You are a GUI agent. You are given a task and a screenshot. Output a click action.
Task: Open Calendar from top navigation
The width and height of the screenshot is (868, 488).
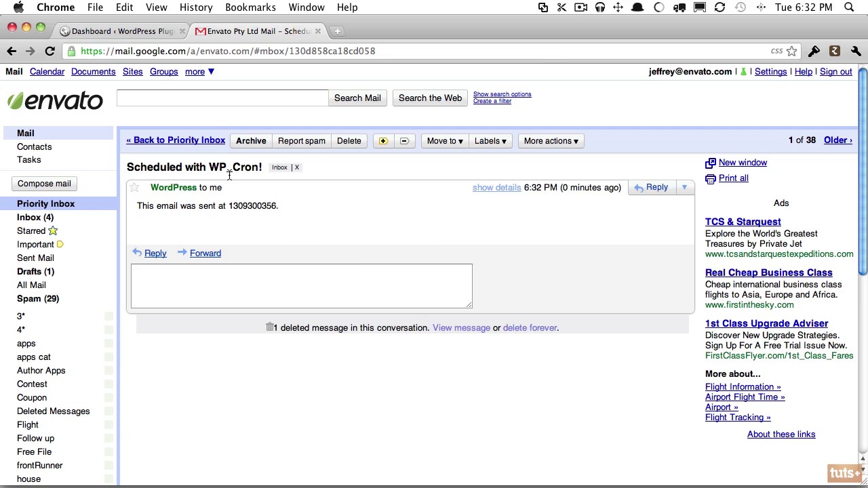click(47, 72)
